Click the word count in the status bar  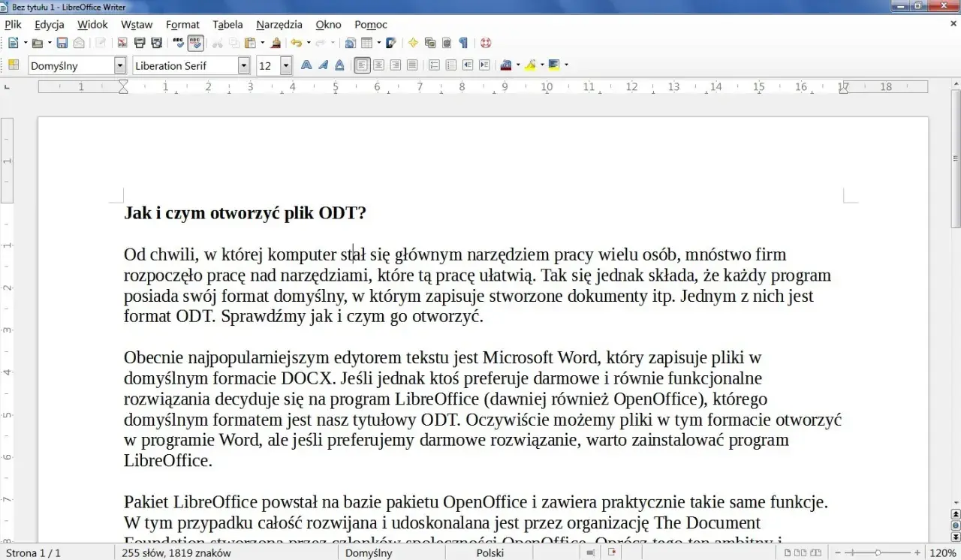click(x=177, y=553)
